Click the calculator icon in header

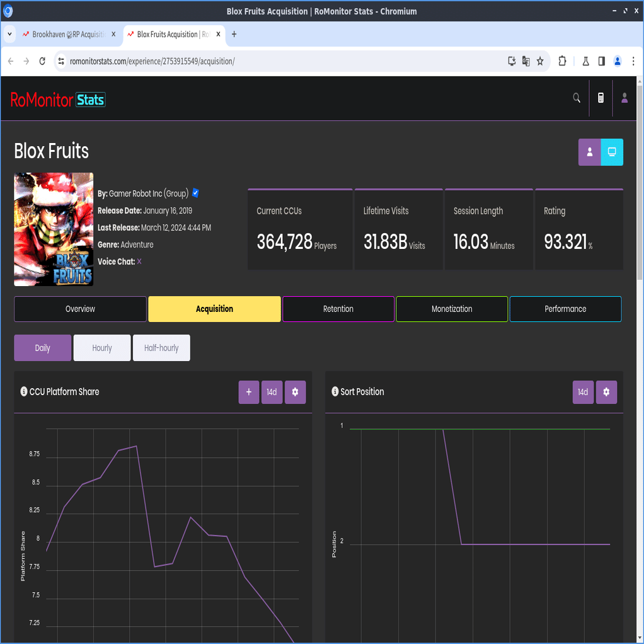point(601,98)
